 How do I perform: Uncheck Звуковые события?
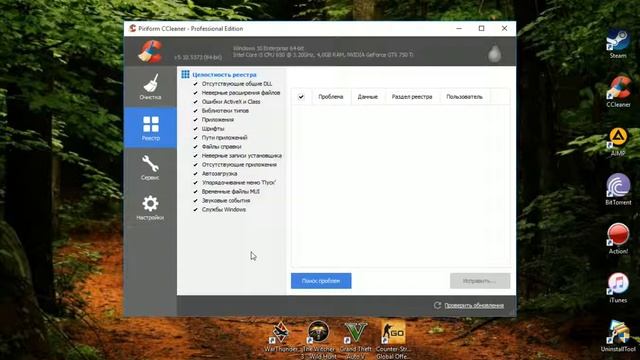pyautogui.click(x=196, y=200)
